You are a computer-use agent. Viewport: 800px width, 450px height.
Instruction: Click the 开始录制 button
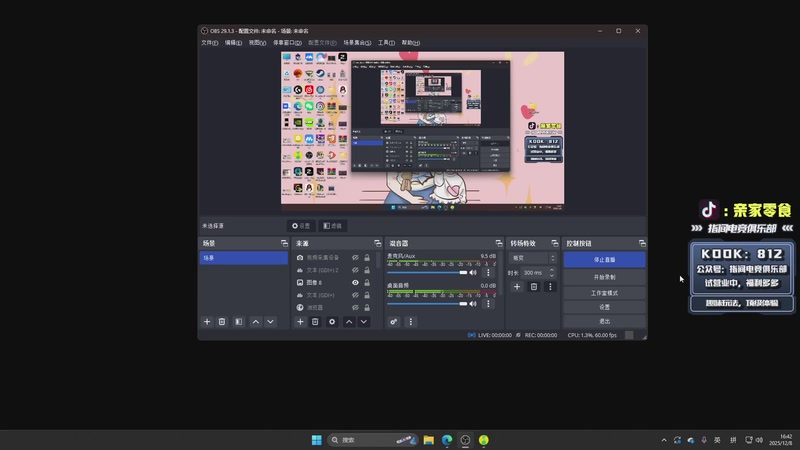(605, 277)
